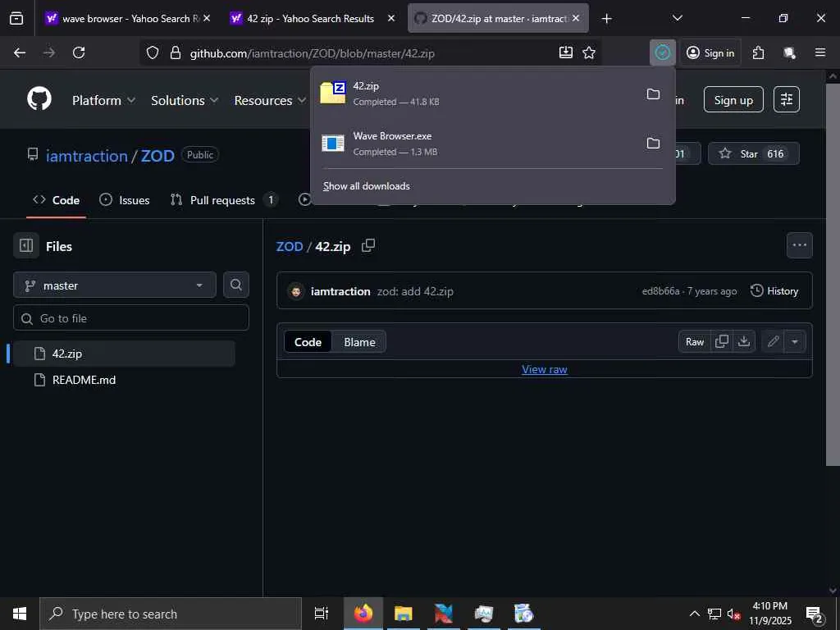The width and height of the screenshot is (840, 630).
Task: Switch to Blame view
Action: (x=359, y=342)
